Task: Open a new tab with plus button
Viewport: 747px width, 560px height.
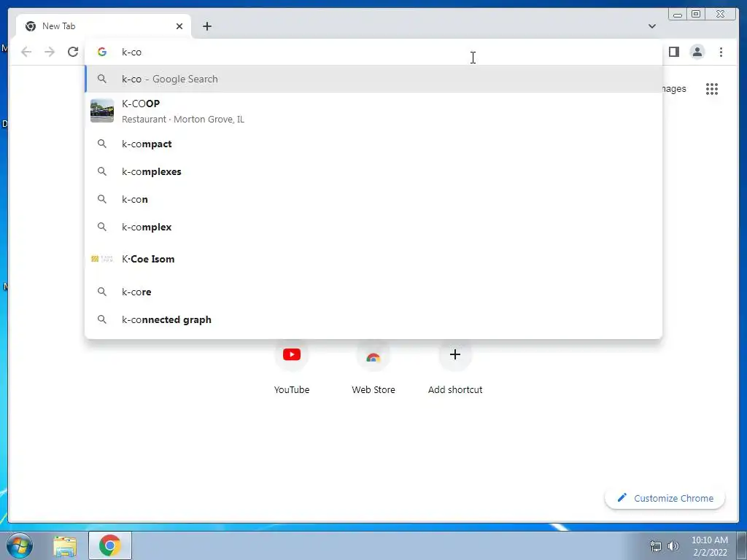Action: click(x=206, y=26)
